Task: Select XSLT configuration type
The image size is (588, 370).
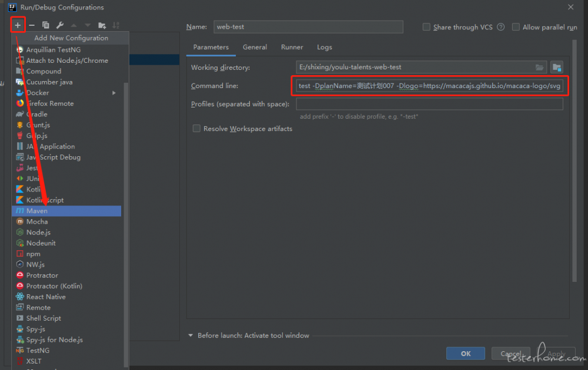Action: 66,361
